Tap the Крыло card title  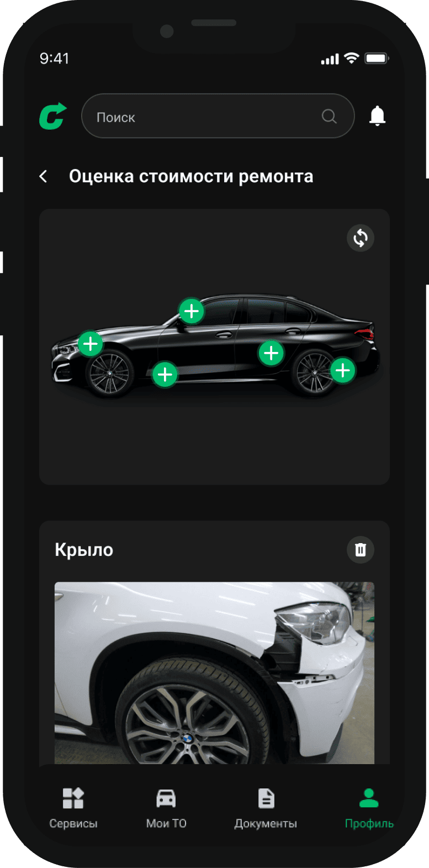(84, 550)
